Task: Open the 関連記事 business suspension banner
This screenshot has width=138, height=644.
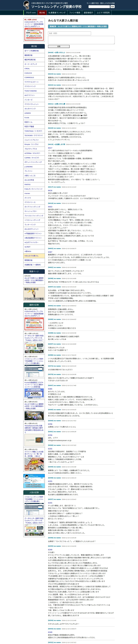Action: tap(78, 27)
